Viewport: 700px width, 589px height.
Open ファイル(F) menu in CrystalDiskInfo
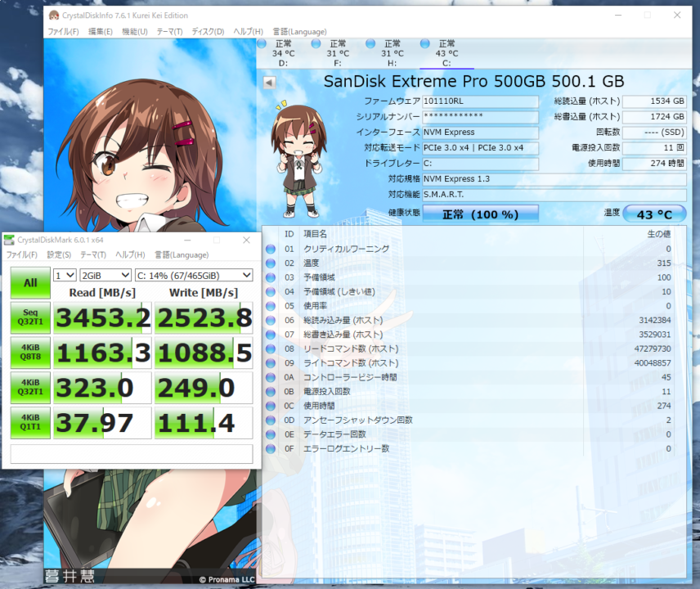tap(63, 32)
